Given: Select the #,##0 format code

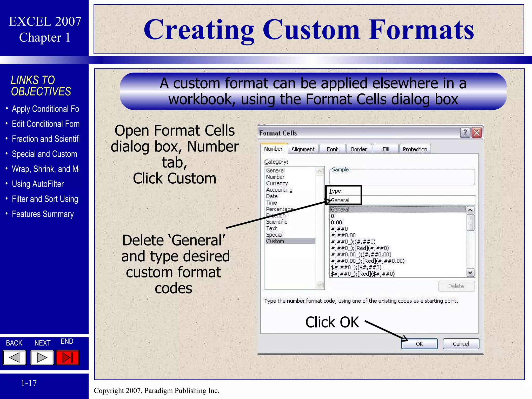Looking at the screenshot, I should [x=339, y=229].
